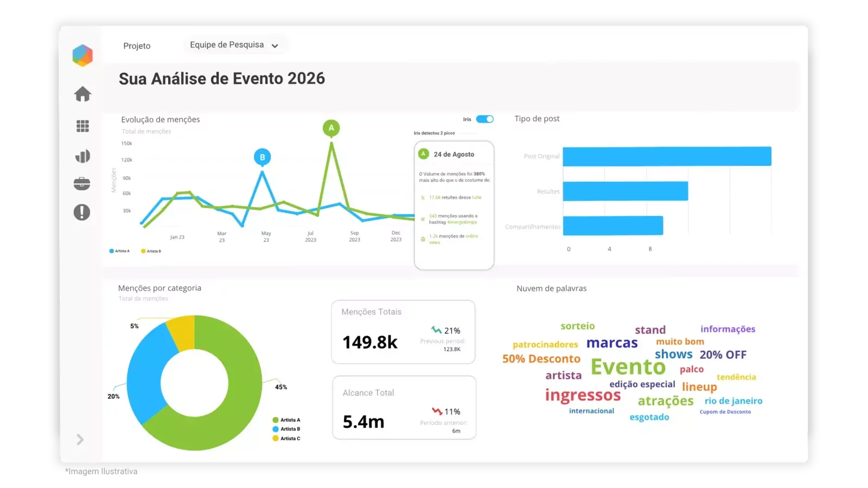Toggle Artista A legend in line chart
Image resolution: width=868 pixels, height=488 pixels.
pos(119,251)
